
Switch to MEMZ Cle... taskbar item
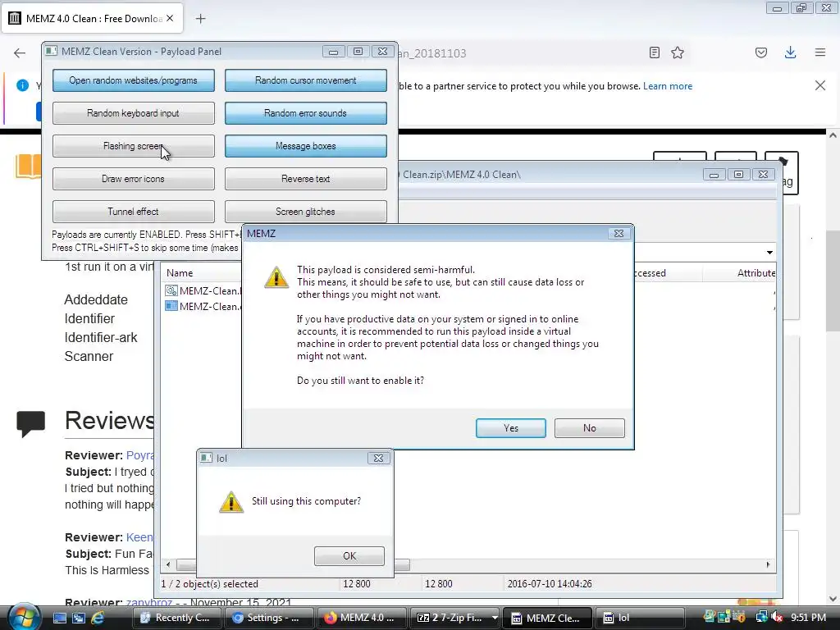point(547,618)
